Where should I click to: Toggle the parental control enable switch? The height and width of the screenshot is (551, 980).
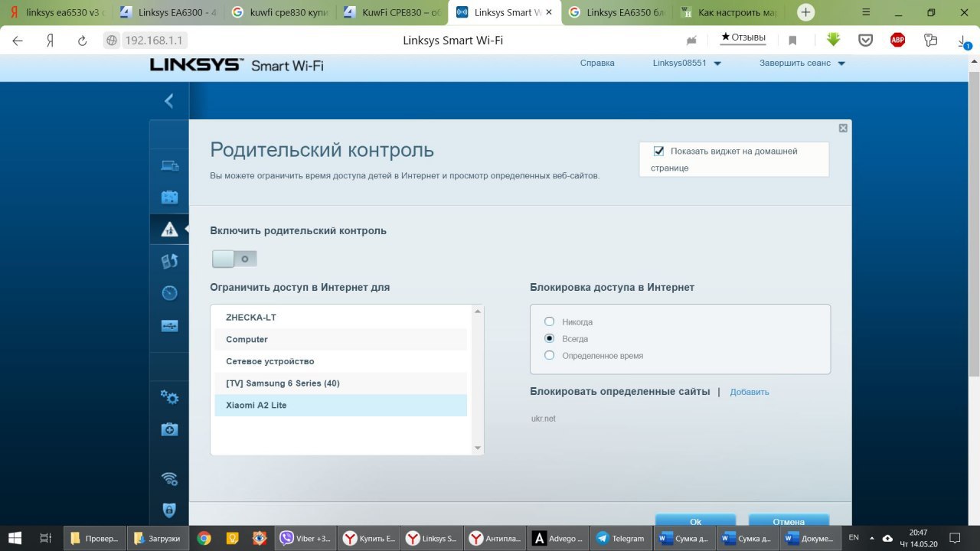pyautogui.click(x=234, y=259)
